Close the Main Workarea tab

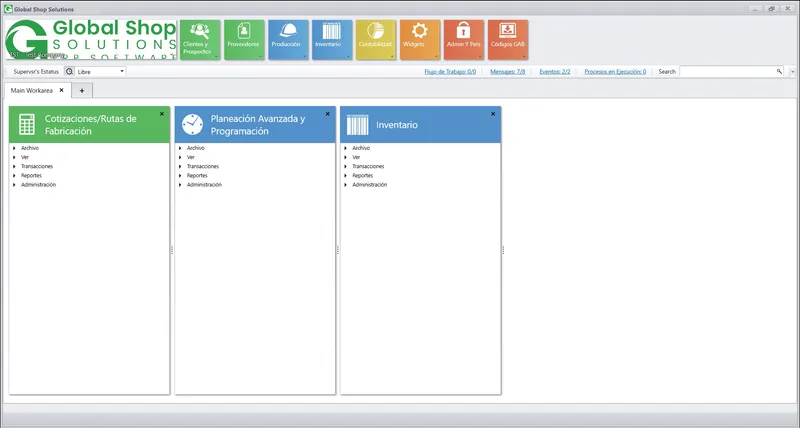tap(61, 90)
